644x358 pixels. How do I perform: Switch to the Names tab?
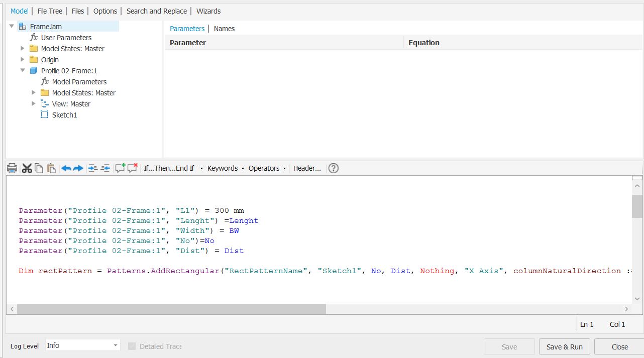224,29
